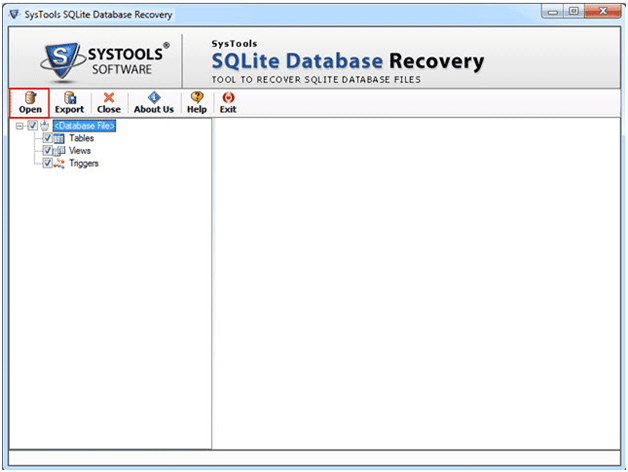Image resolution: width=628 pixels, height=472 pixels.
Task: Select the Views tree label
Action: tap(80, 151)
